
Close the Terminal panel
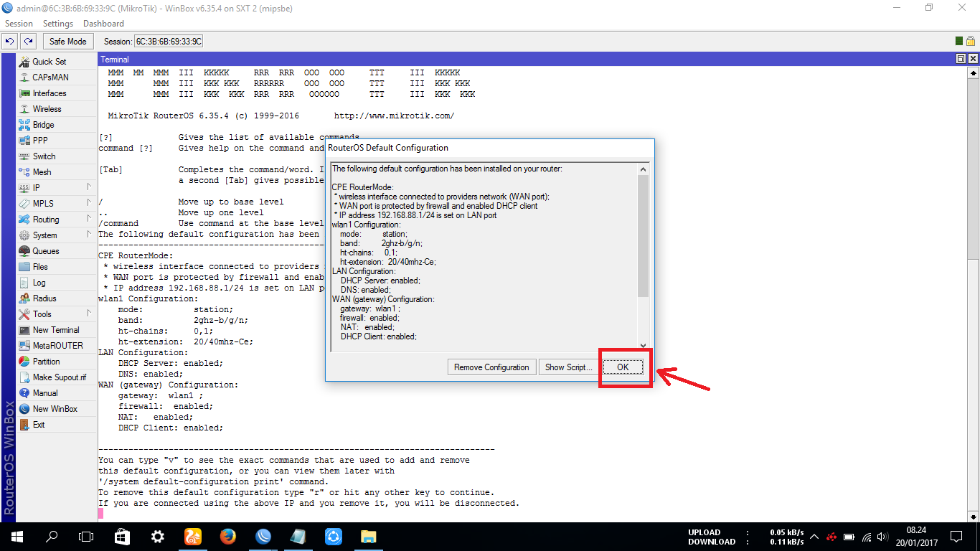973,59
